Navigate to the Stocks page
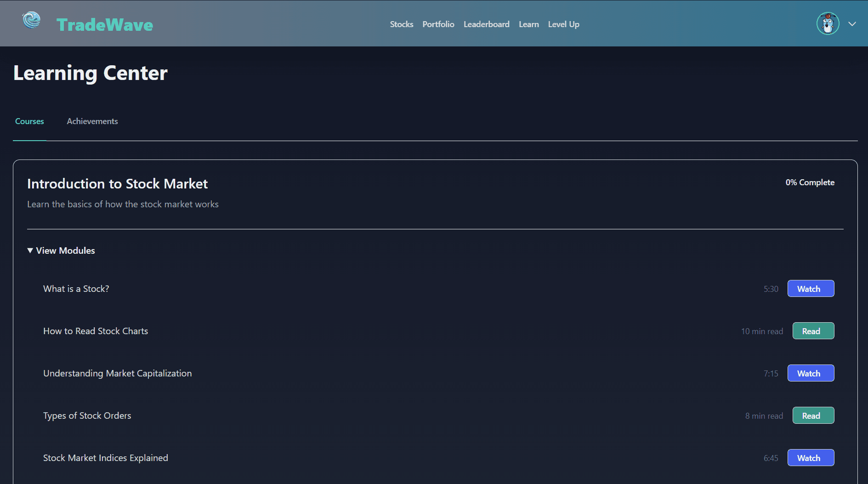The image size is (868, 484). click(x=401, y=24)
